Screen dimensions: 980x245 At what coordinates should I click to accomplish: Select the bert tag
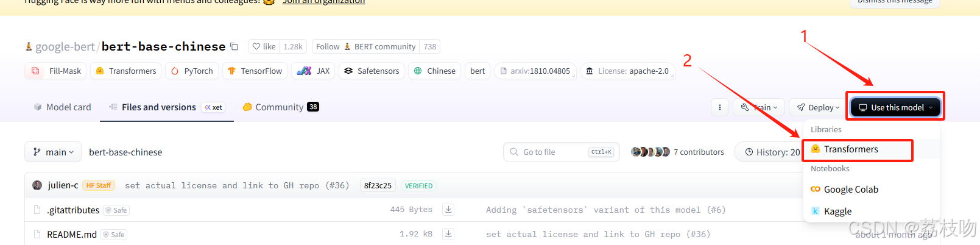478,71
